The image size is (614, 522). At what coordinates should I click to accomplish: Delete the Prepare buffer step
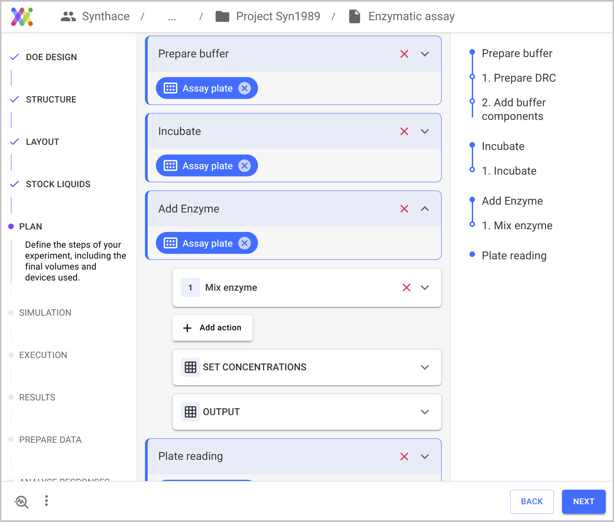[404, 54]
